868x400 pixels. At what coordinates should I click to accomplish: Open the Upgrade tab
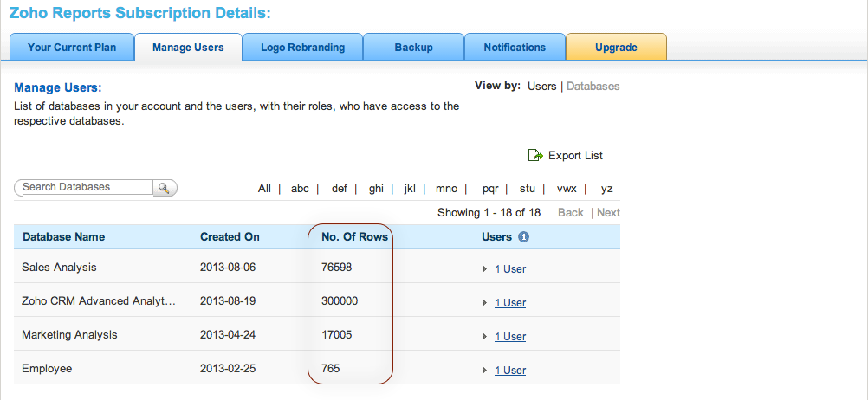click(616, 47)
